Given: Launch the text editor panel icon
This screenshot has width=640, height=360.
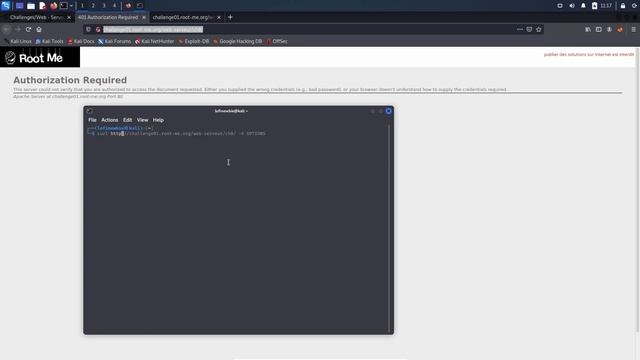Looking at the screenshot, I should click(42, 6).
